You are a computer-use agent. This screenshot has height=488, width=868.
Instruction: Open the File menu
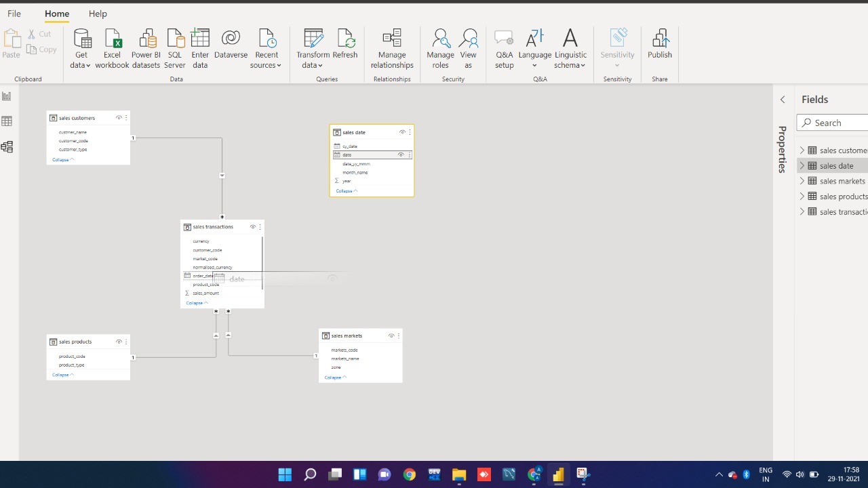tap(14, 14)
